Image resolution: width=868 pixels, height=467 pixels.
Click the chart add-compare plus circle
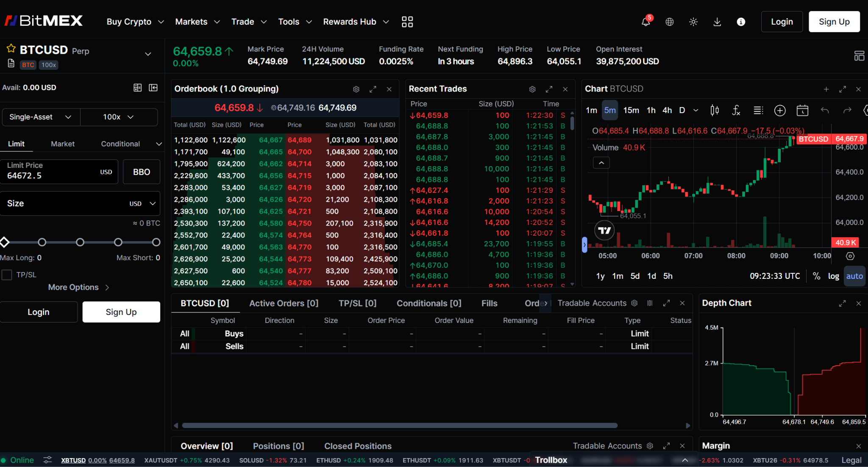click(x=780, y=111)
